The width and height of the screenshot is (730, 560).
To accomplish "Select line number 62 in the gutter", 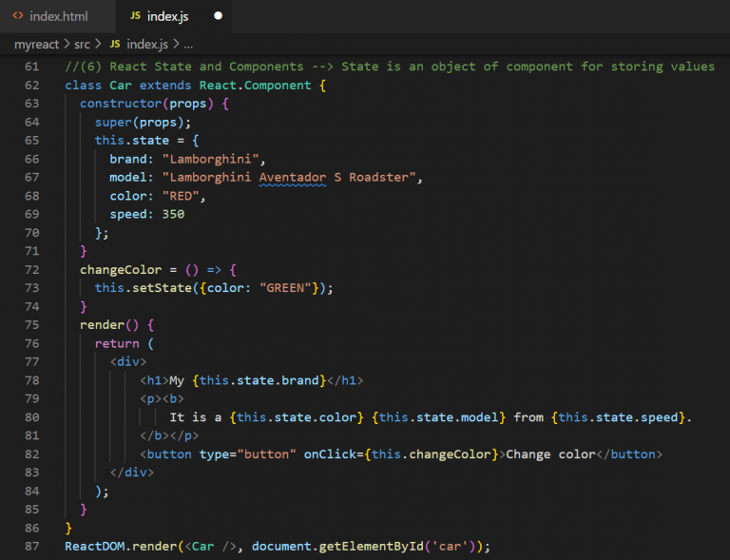I will tap(32, 85).
